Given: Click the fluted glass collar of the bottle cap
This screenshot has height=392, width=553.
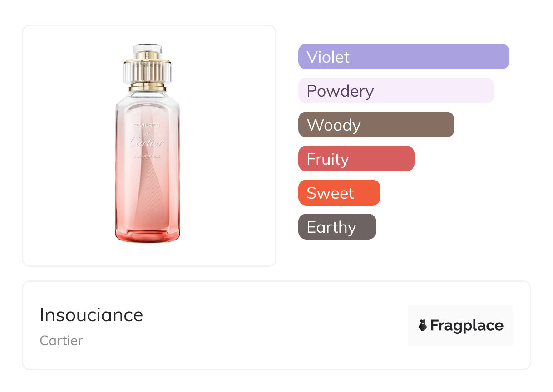Looking at the screenshot, I should tap(148, 72).
